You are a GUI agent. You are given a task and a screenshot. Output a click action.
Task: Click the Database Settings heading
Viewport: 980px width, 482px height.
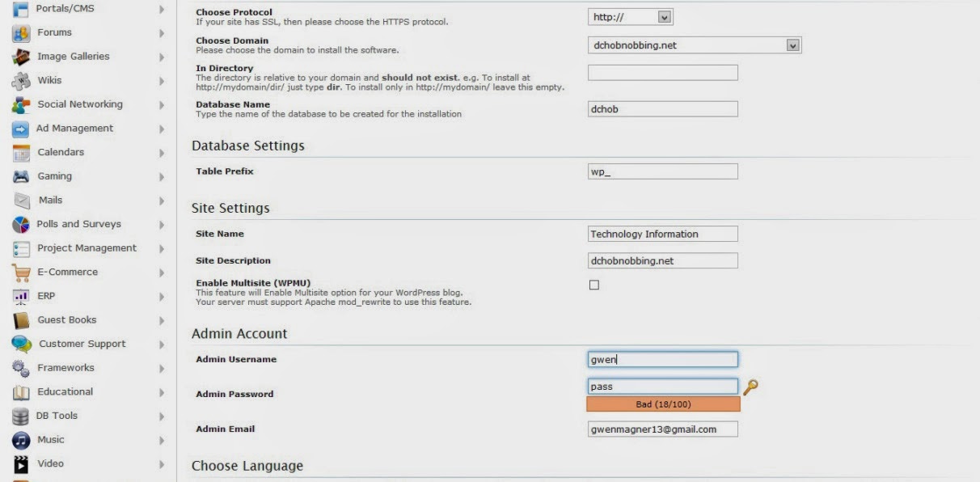click(248, 146)
